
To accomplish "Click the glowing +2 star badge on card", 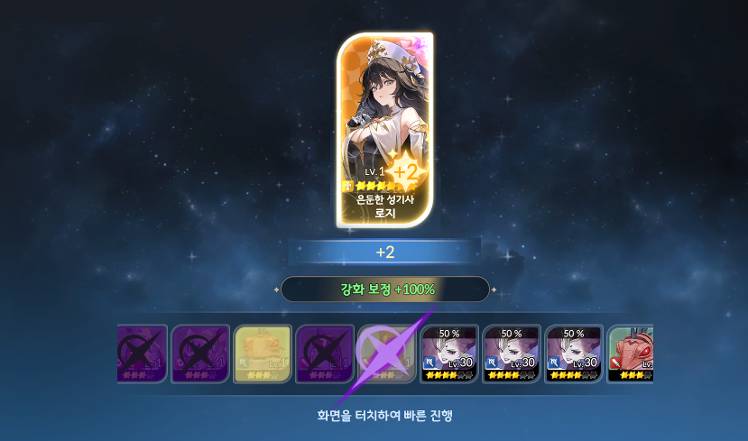I will pos(406,171).
